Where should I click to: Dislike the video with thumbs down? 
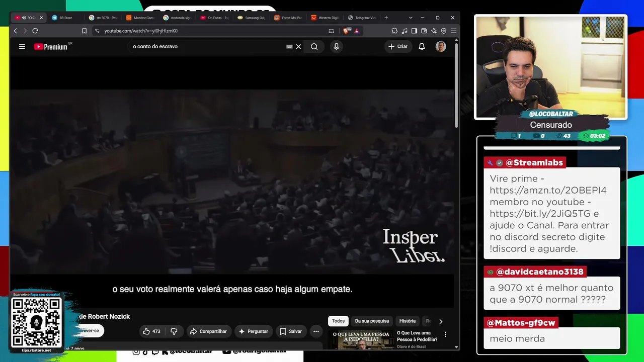coord(174,331)
